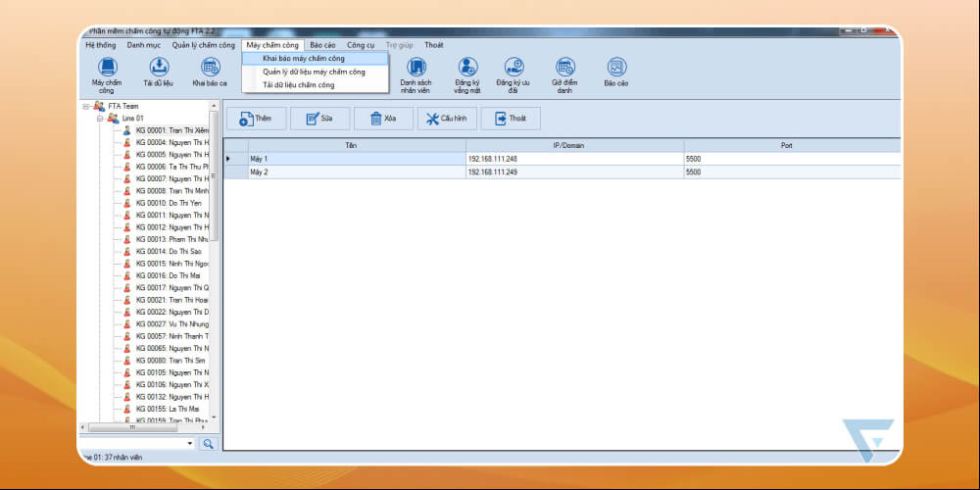This screenshot has width=980, height=490.
Task: Open the dropdown arrow beside search button
Action: [190, 444]
